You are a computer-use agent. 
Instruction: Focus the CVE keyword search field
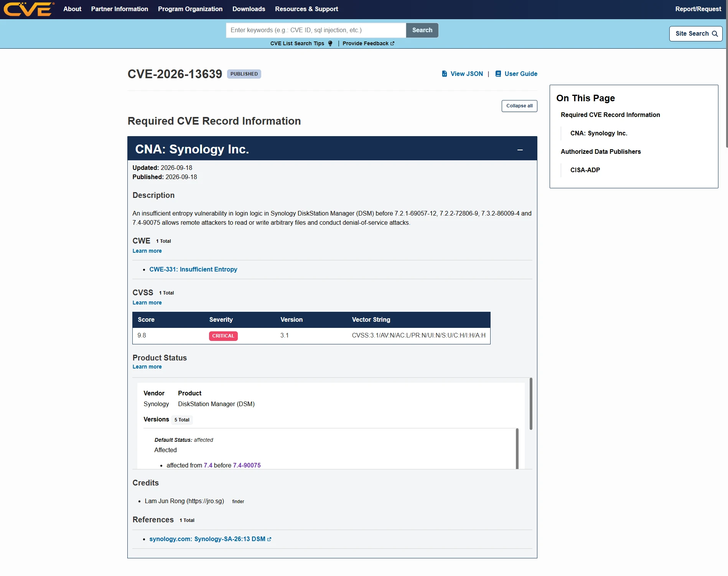click(x=316, y=30)
